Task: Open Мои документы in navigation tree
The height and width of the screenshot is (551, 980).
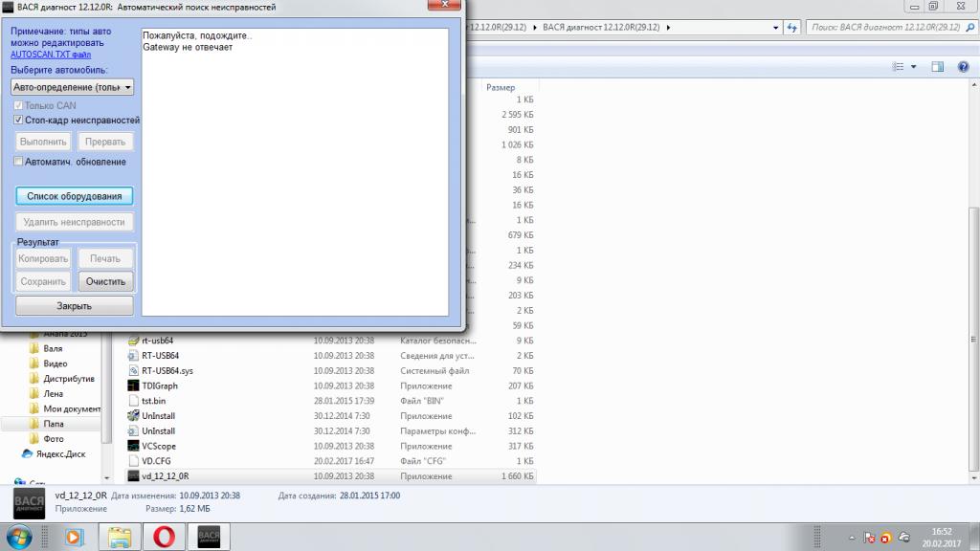Action: 72,408
